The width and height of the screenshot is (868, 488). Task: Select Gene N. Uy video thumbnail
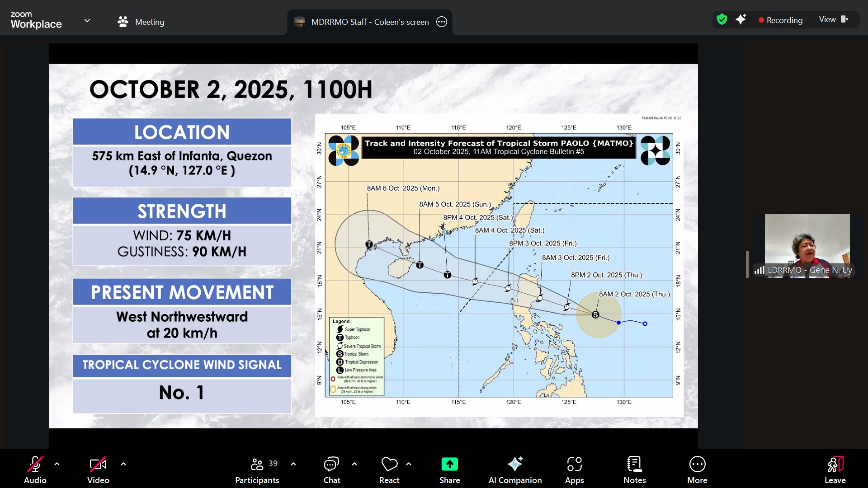coord(807,245)
